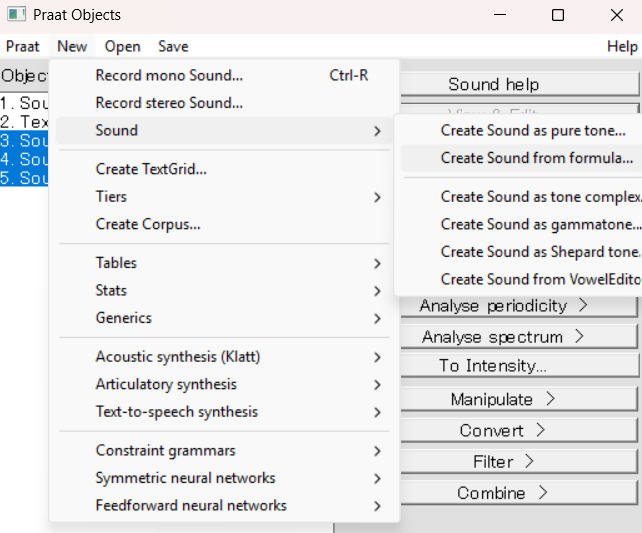The width and height of the screenshot is (642, 533).
Task: Open the Open menu
Action: [122, 46]
